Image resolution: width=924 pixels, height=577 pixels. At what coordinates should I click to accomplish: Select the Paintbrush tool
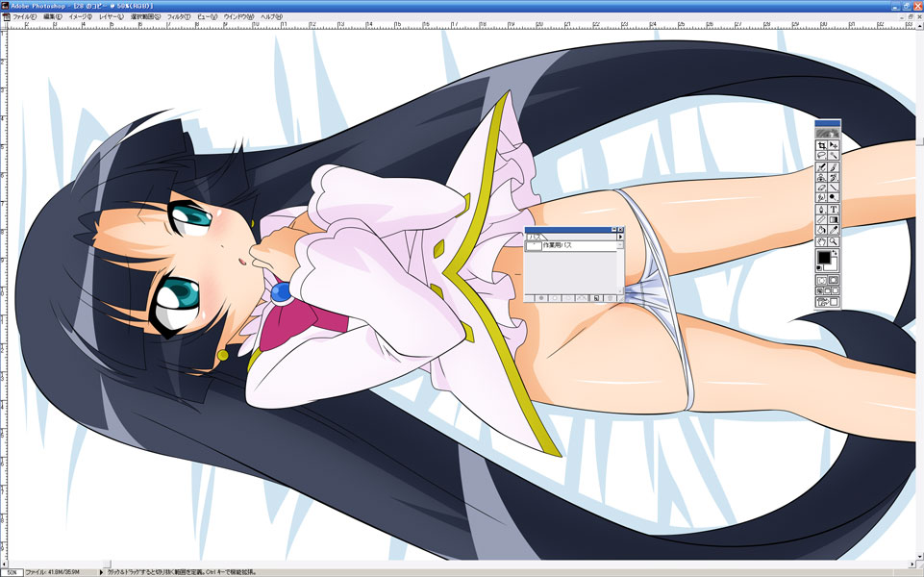tap(834, 167)
